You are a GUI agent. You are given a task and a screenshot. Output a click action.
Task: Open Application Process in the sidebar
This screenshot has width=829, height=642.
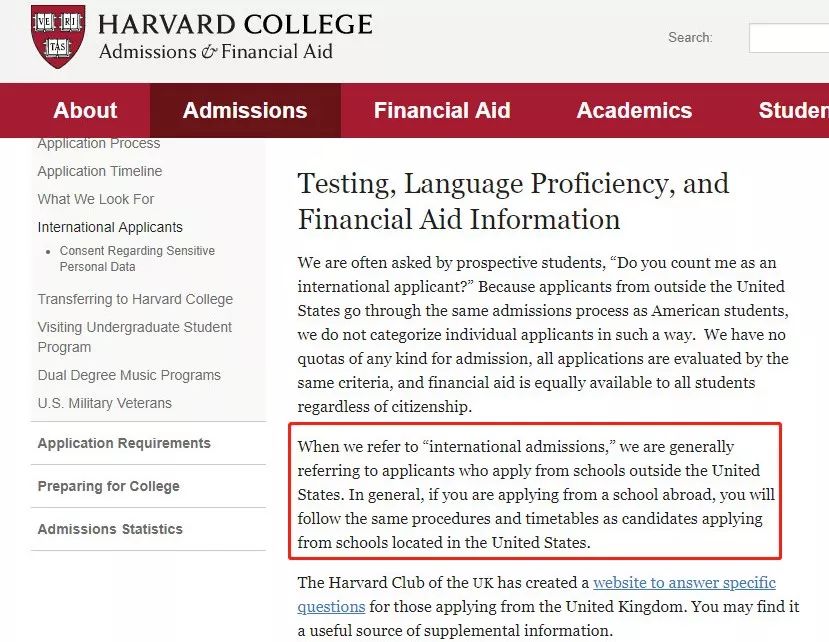pos(99,144)
